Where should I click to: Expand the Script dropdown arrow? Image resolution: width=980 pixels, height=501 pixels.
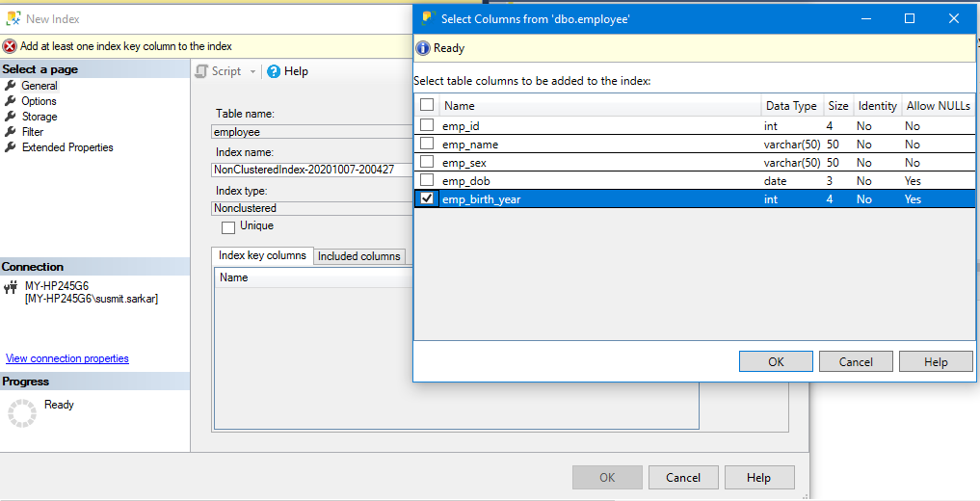click(253, 72)
